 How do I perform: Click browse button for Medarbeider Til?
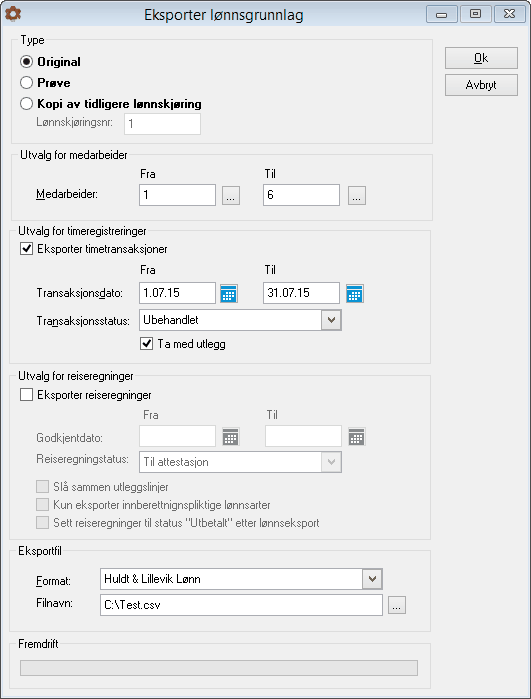click(357, 195)
